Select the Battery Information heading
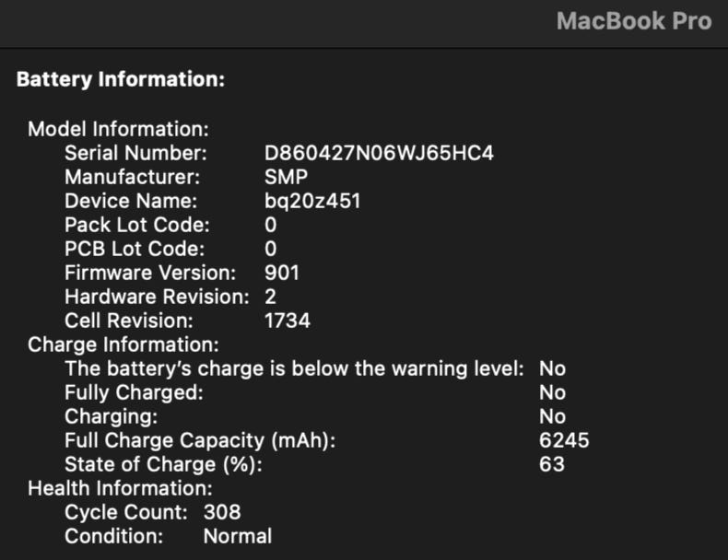This screenshot has width=728, height=560. [x=121, y=80]
